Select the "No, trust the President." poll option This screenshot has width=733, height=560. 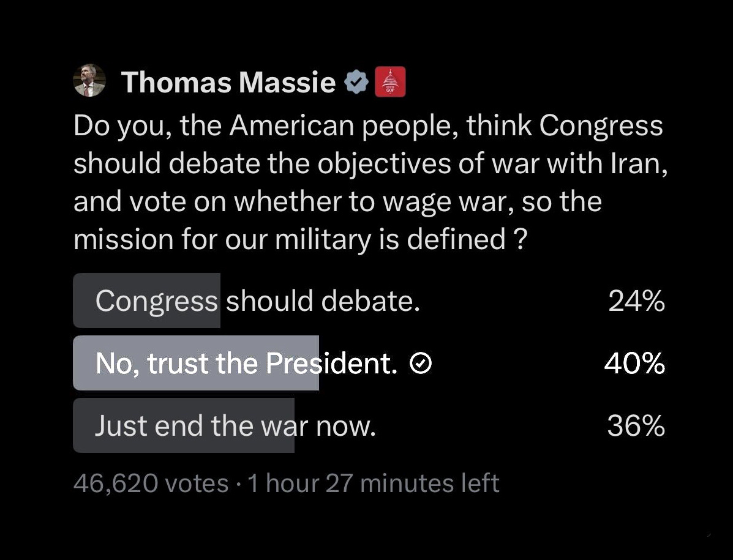(x=246, y=364)
